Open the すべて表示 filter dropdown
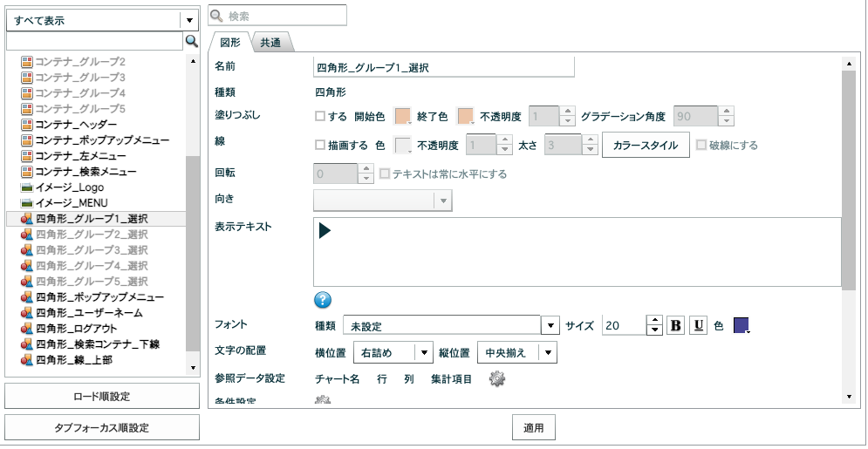The image size is (868, 449). point(189,20)
